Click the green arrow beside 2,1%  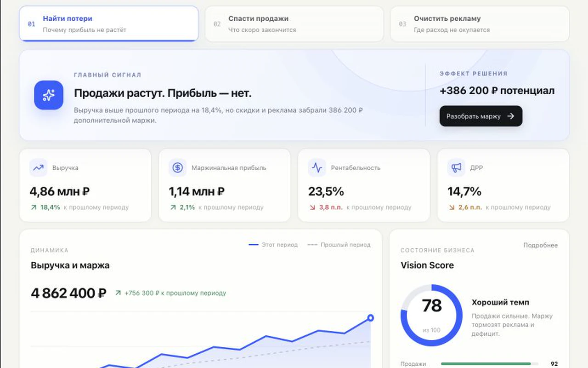pyautogui.click(x=173, y=207)
